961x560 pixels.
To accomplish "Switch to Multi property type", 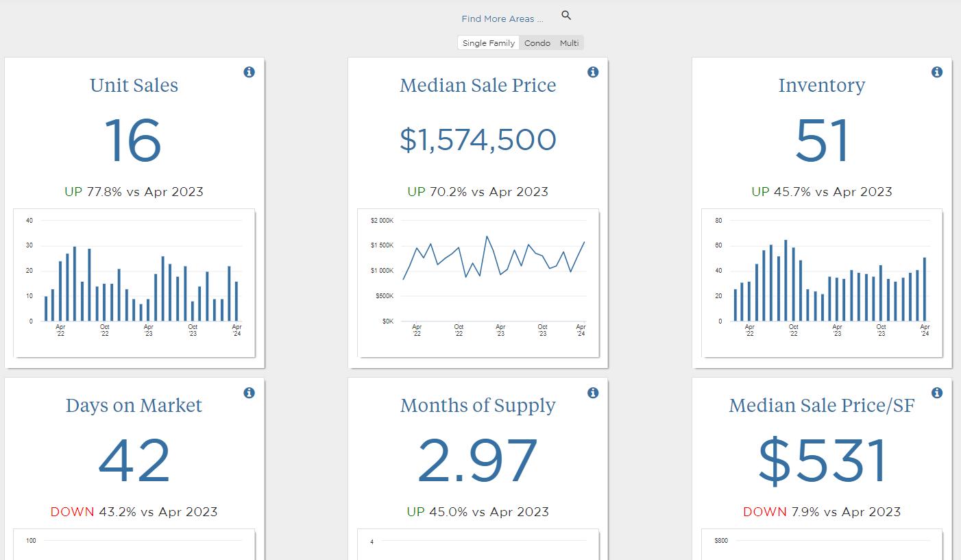I will pyautogui.click(x=569, y=43).
